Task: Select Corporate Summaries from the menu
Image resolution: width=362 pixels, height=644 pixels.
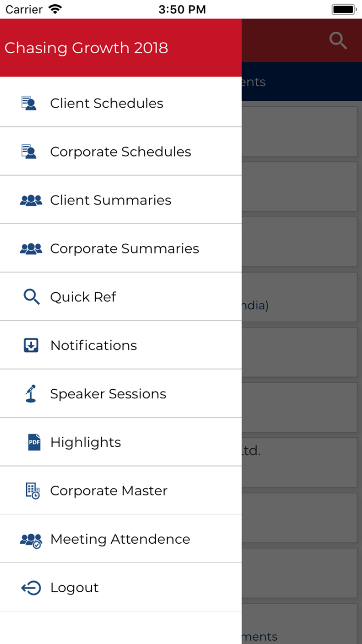Action: click(x=125, y=249)
